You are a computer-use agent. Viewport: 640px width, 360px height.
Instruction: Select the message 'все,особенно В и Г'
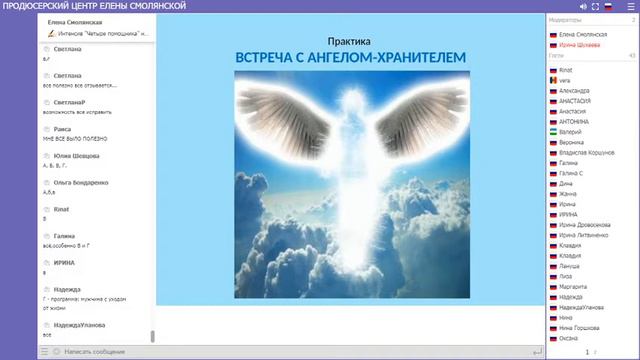(66, 246)
